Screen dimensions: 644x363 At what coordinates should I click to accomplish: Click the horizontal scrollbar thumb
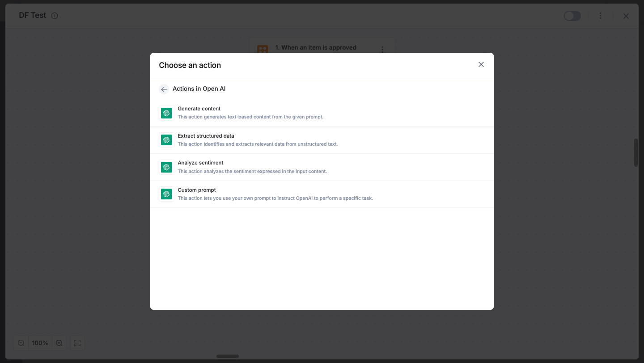228,356
